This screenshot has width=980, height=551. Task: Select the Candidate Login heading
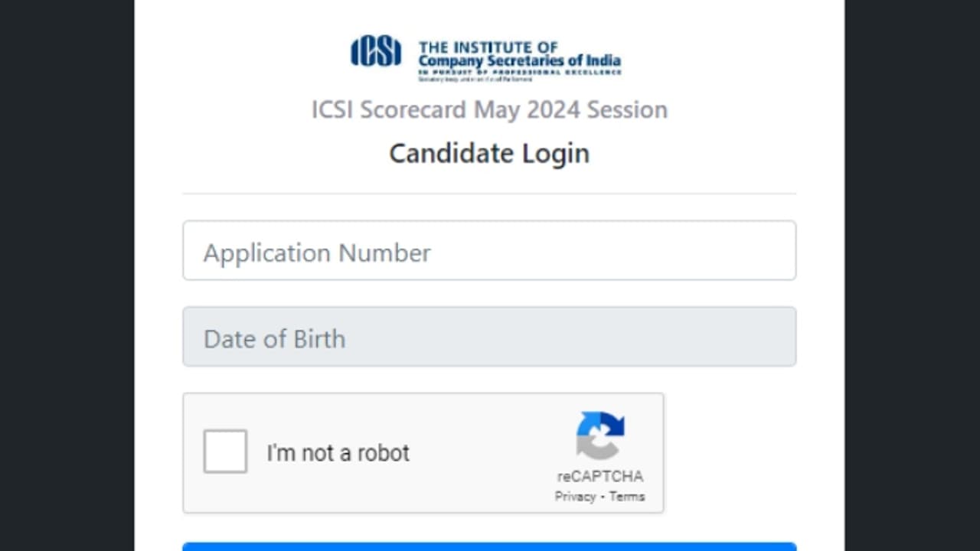pyautogui.click(x=489, y=153)
